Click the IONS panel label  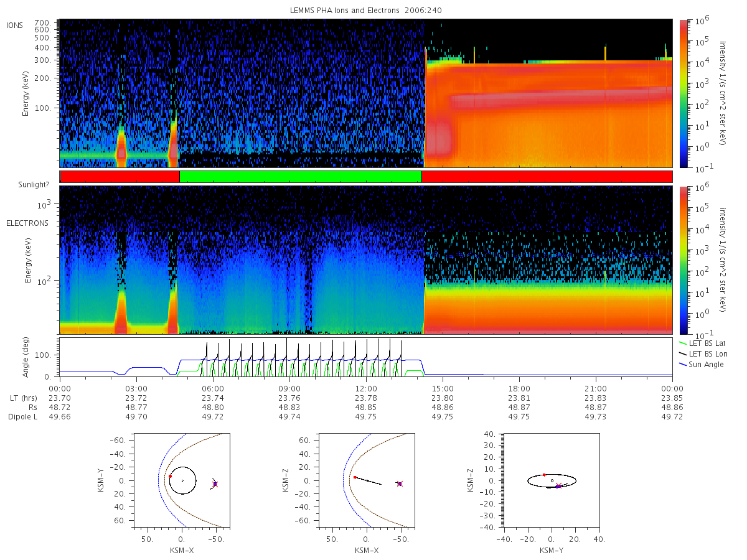(x=16, y=25)
